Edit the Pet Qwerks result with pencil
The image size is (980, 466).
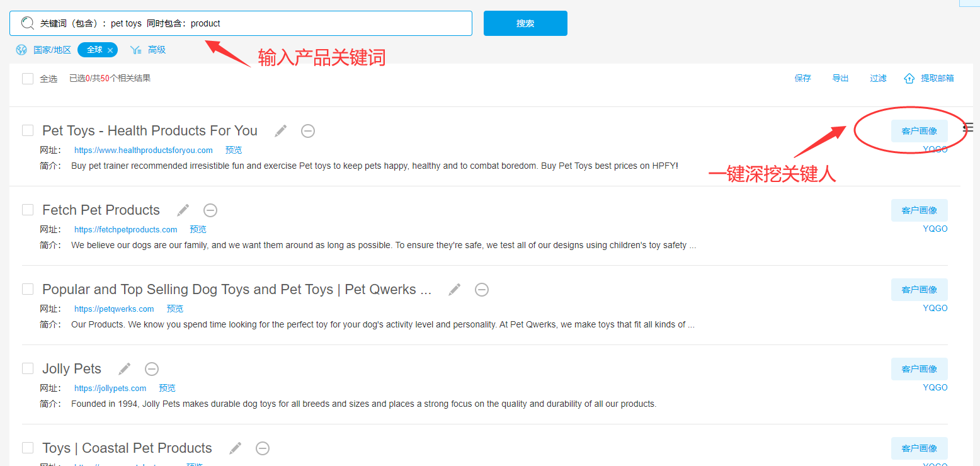455,289
